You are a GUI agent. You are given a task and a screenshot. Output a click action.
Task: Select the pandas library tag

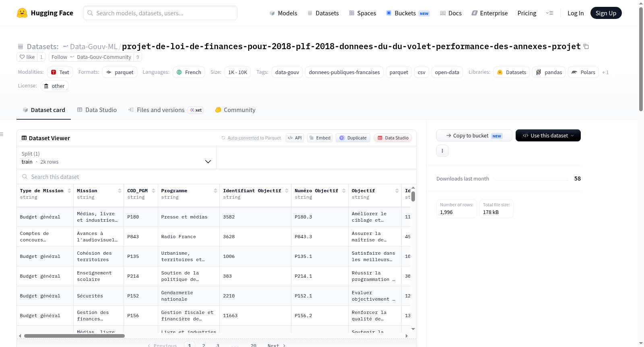click(549, 72)
